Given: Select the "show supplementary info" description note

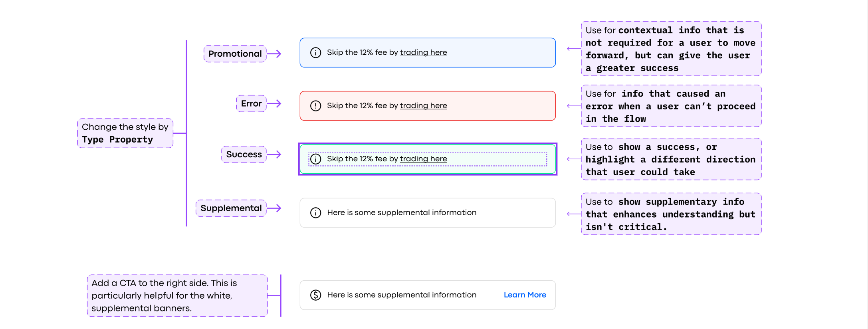Looking at the screenshot, I should [x=671, y=214].
